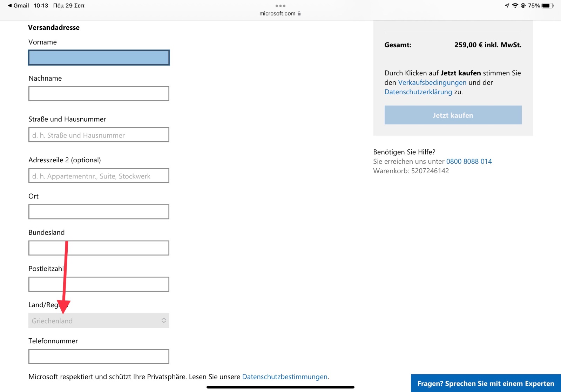The height and width of the screenshot is (392, 561).
Task: Open the three-dot multitasking menu
Action: [x=280, y=6]
